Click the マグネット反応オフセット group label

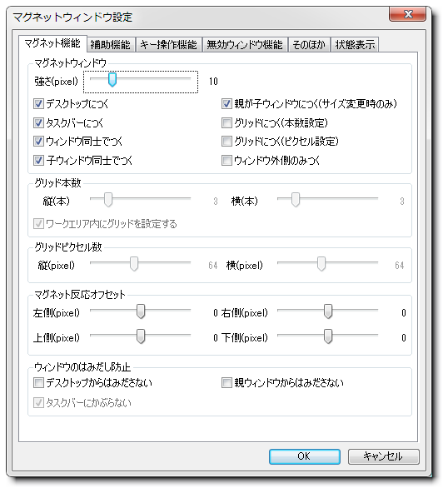(x=80, y=294)
